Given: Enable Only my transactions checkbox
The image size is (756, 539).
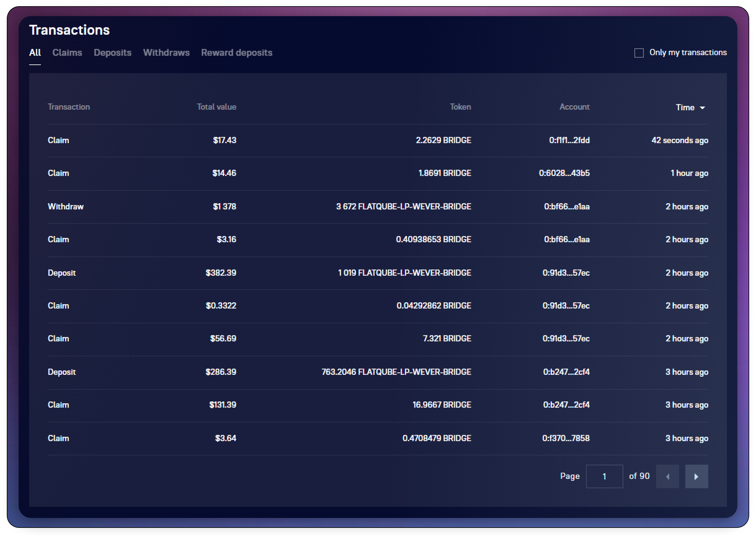Looking at the screenshot, I should [x=639, y=53].
